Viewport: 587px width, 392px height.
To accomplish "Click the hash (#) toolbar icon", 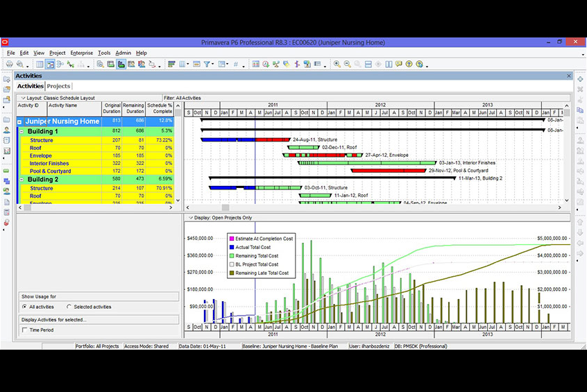I will (235, 64).
